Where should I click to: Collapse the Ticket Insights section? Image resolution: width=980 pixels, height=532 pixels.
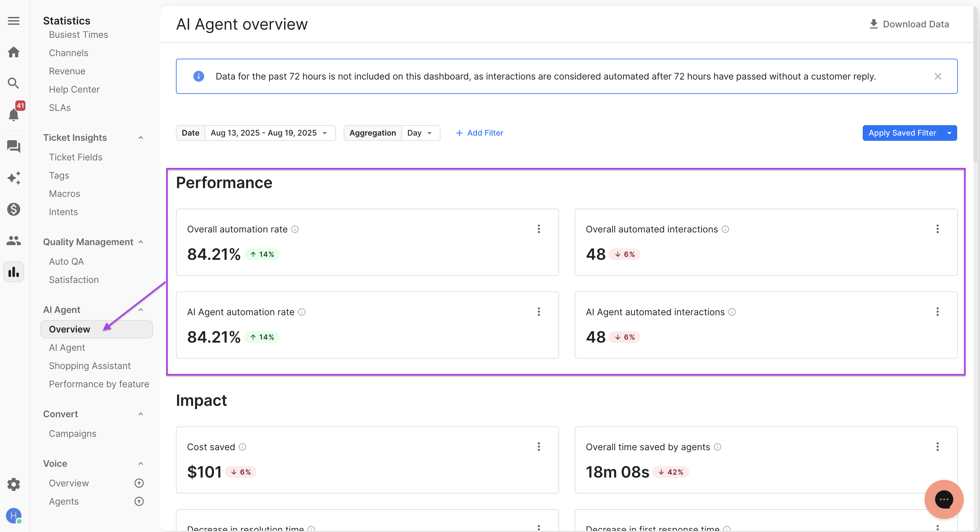pos(141,138)
